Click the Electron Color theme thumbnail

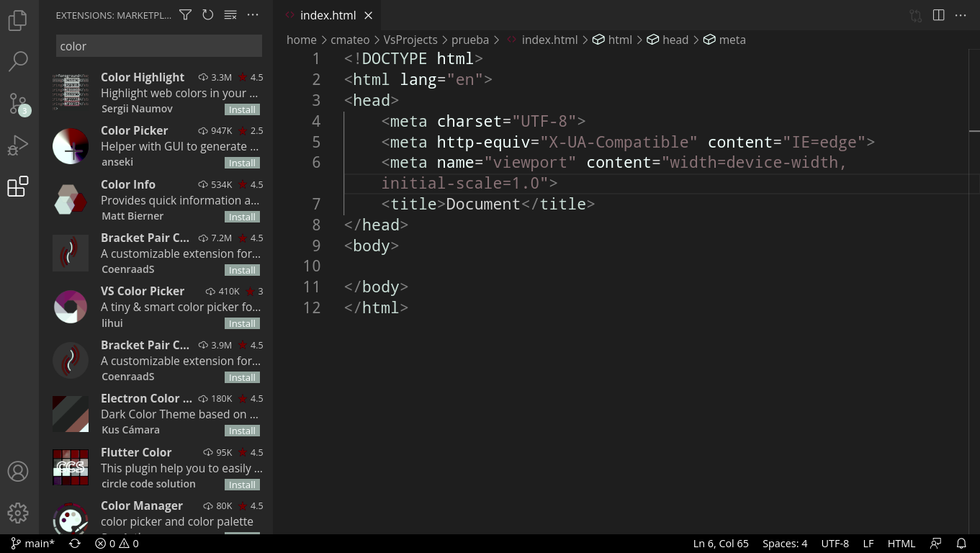coord(71,413)
